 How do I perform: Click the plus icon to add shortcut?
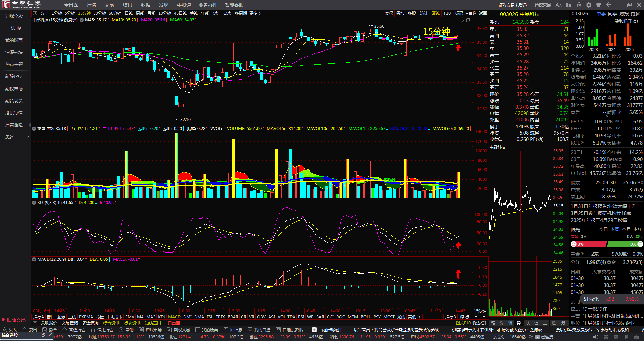point(314,330)
